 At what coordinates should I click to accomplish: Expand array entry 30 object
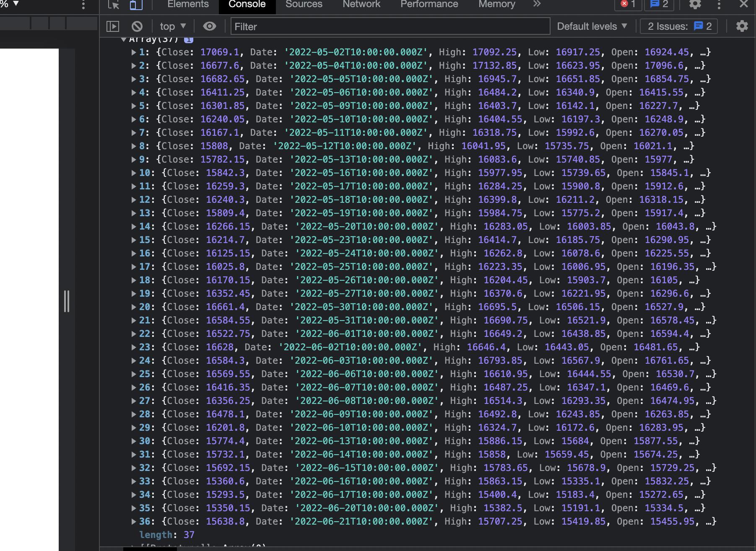134,441
